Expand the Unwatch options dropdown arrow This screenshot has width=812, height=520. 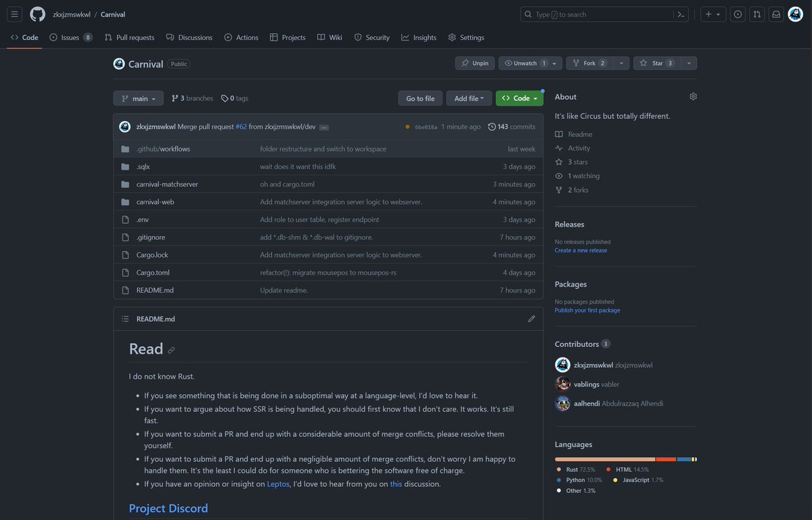coord(555,63)
